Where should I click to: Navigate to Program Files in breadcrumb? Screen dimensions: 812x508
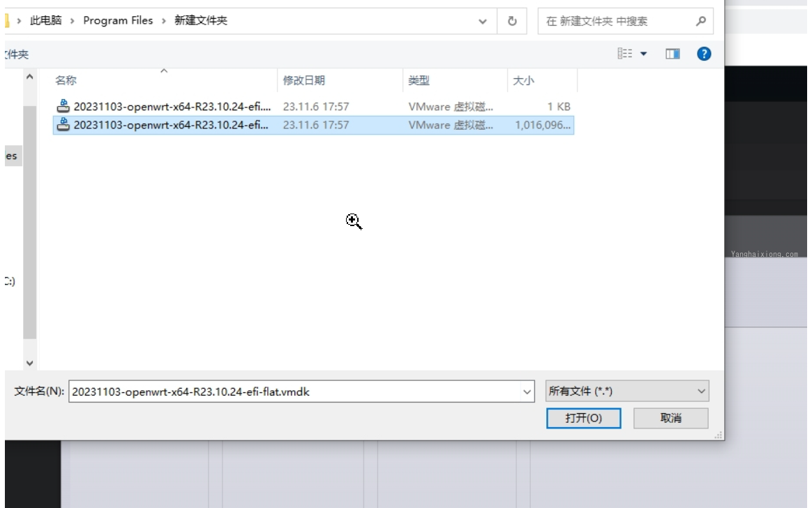pos(118,21)
